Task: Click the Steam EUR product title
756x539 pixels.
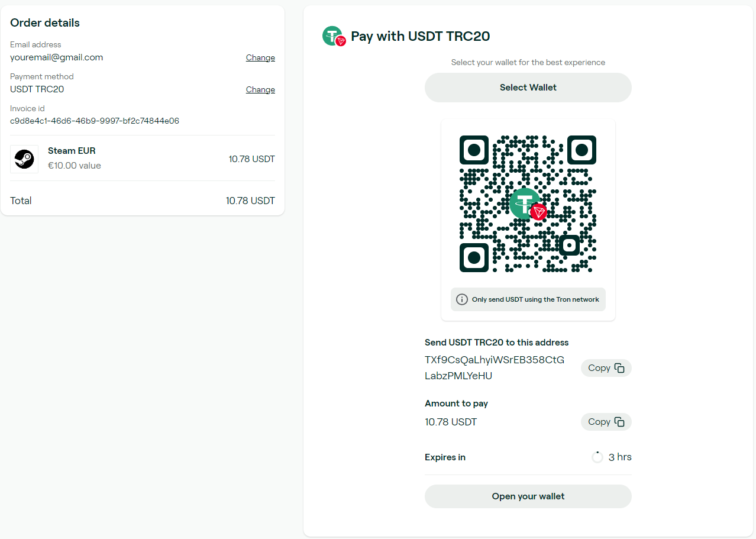Action: point(72,151)
